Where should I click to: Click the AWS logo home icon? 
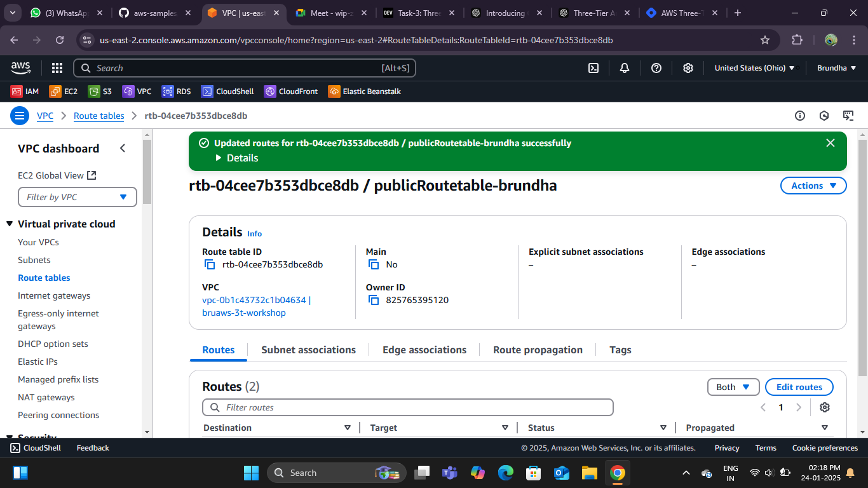[x=21, y=67]
